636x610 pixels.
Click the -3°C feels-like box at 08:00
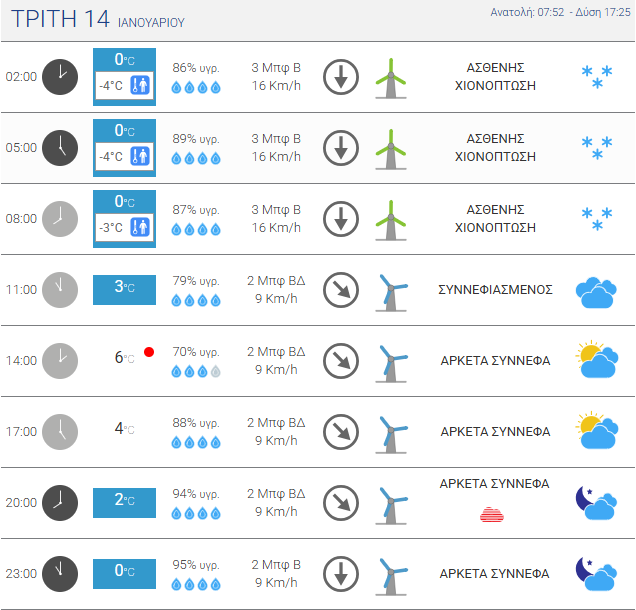125,228
